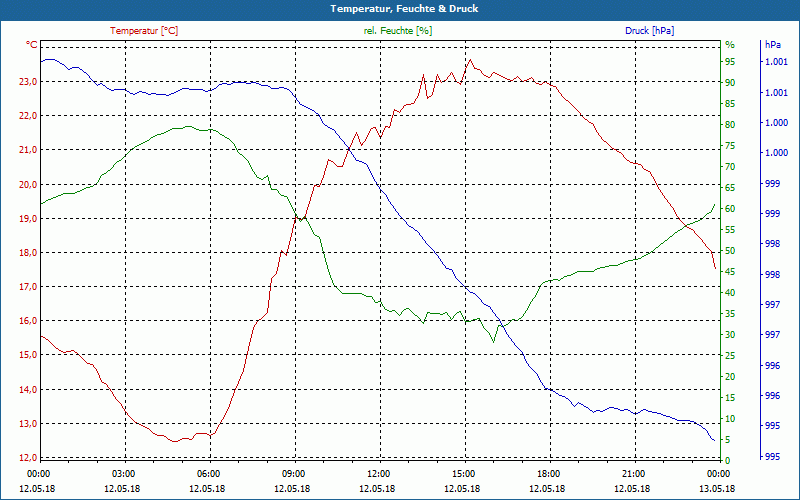Click '10' on the green humidity axis
This screenshot has width=800, height=500.
click(730, 419)
